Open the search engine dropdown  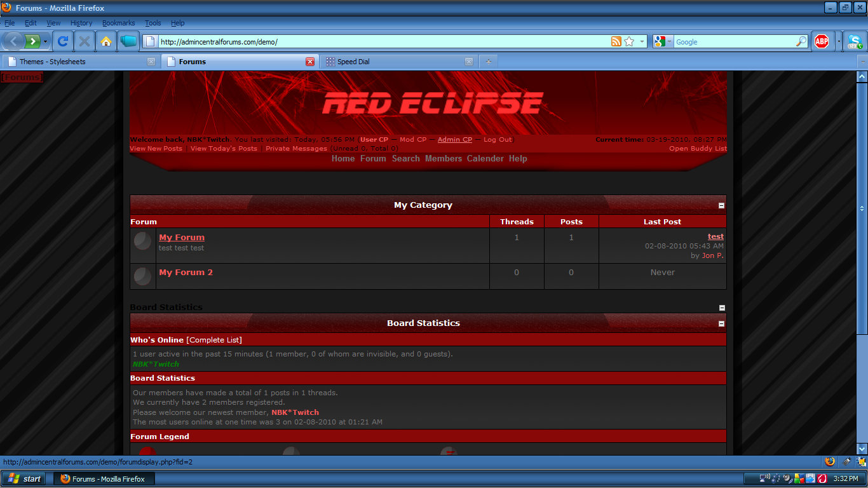(x=663, y=41)
